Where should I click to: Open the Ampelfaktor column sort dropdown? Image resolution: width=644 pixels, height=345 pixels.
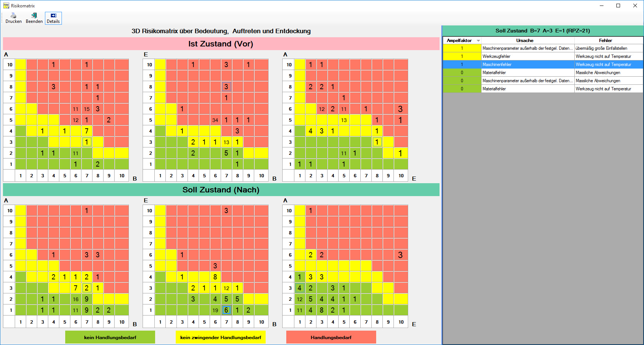tap(478, 41)
